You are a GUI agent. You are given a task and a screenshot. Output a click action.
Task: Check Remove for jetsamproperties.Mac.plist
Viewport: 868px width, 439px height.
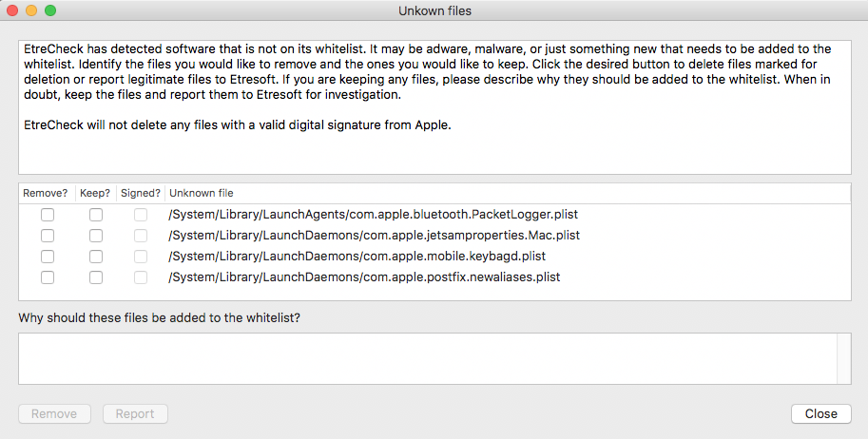tap(48, 236)
